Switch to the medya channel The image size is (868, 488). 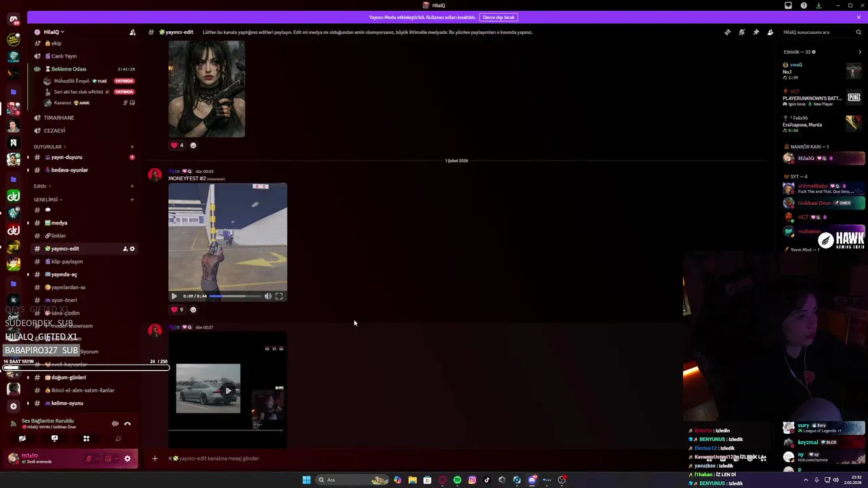85,223
